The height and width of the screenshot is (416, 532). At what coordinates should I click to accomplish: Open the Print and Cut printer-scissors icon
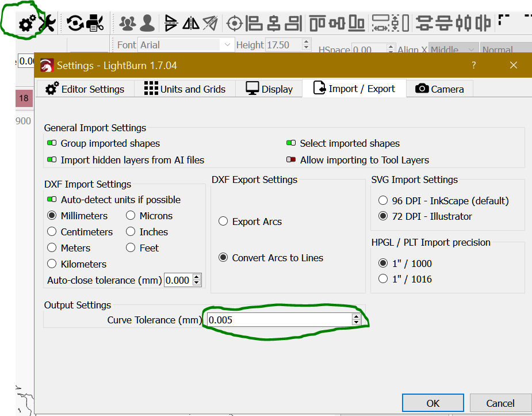point(95,23)
